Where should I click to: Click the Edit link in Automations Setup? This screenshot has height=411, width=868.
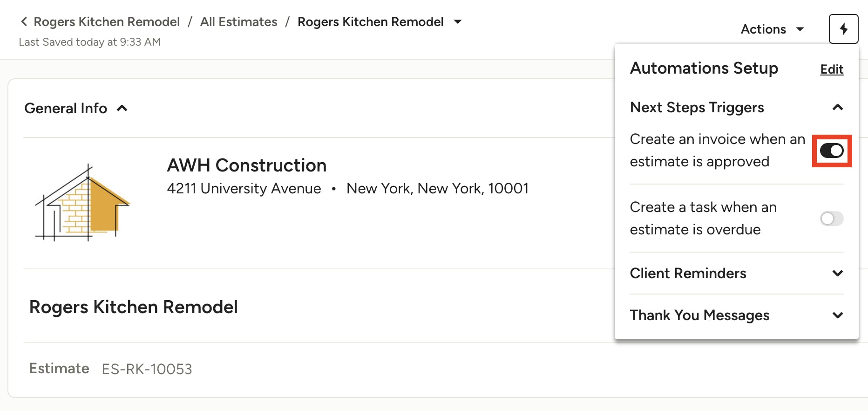pyautogui.click(x=832, y=69)
